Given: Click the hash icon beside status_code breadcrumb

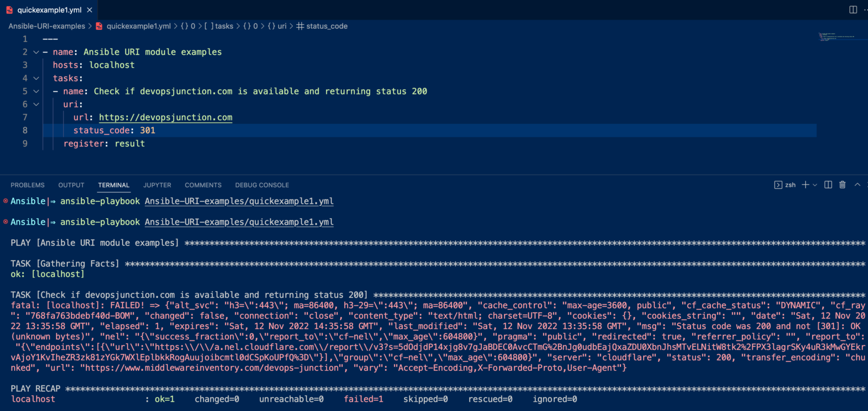Looking at the screenshot, I should point(300,26).
